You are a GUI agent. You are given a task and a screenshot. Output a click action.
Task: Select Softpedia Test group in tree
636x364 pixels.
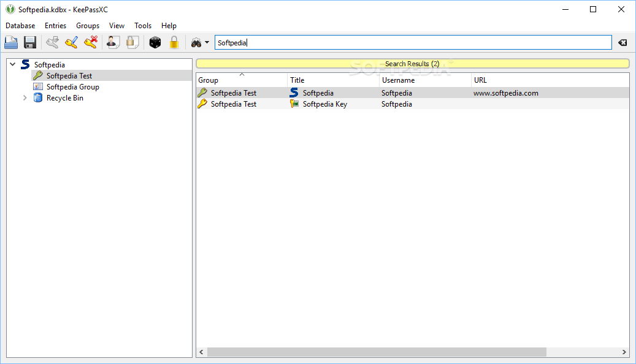pyautogui.click(x=69, y=76)
